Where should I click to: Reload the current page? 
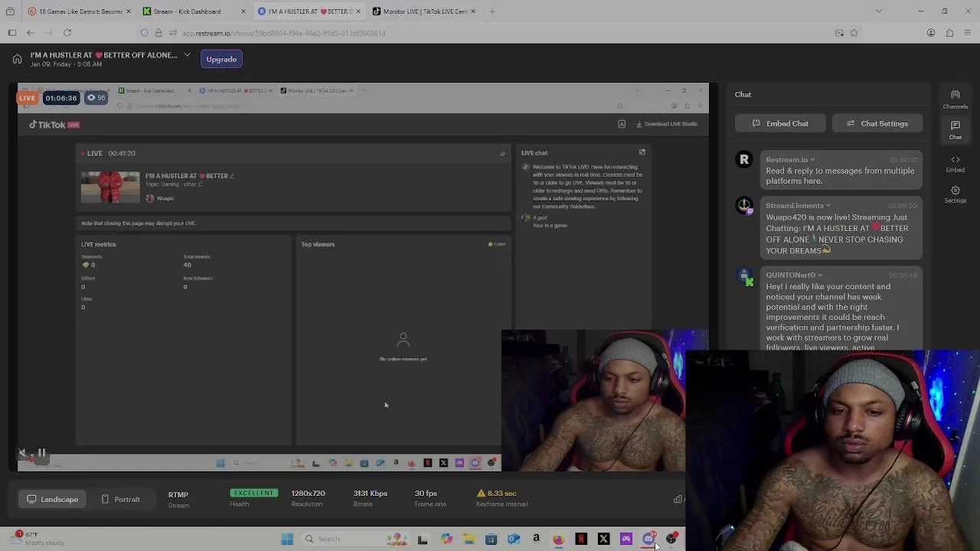(67, 33)
